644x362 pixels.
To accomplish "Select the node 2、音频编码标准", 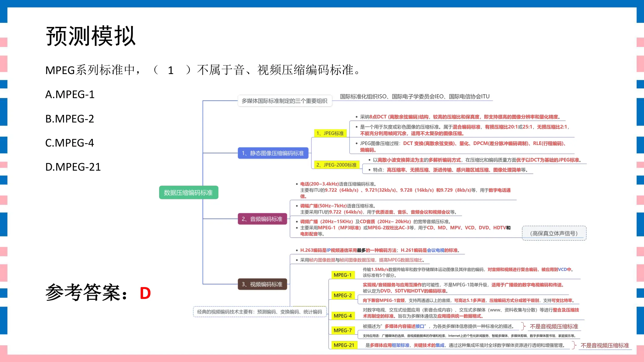I will coord(262,219).
